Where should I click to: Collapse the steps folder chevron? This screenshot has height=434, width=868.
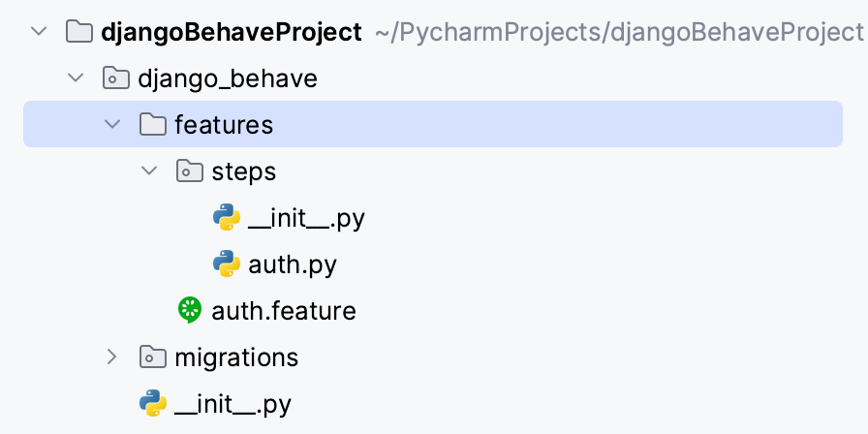150,171
